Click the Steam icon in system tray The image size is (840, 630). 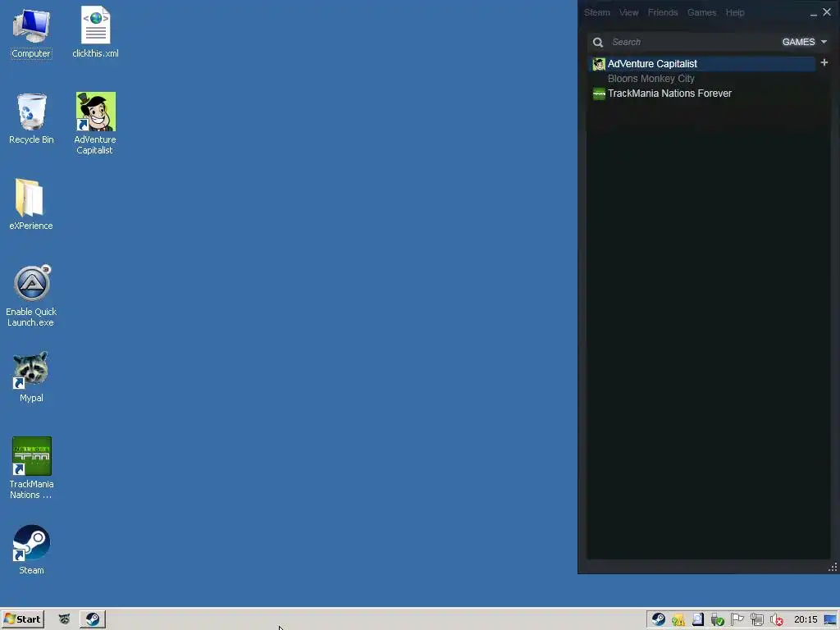pyautogui.click(x=659, y=619)
